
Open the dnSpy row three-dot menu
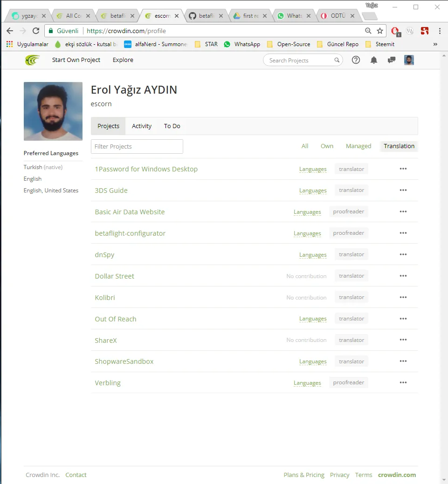click(403, 254)
